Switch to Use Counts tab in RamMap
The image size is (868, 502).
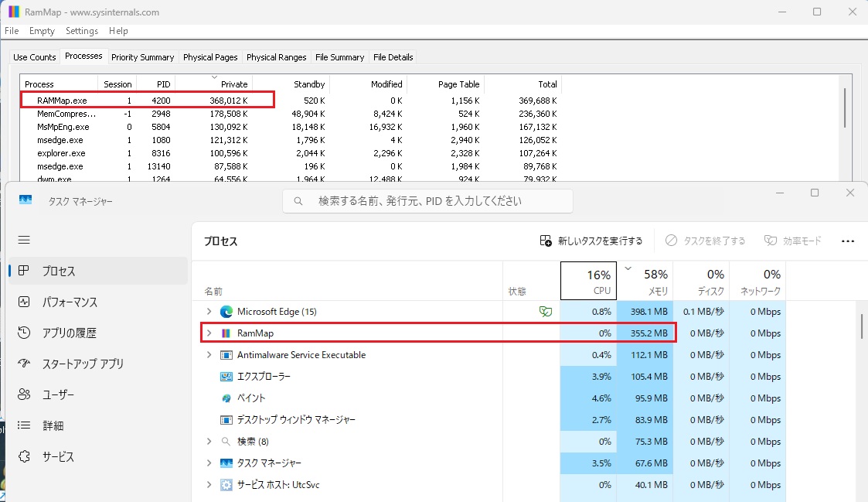tap(34, 57)
